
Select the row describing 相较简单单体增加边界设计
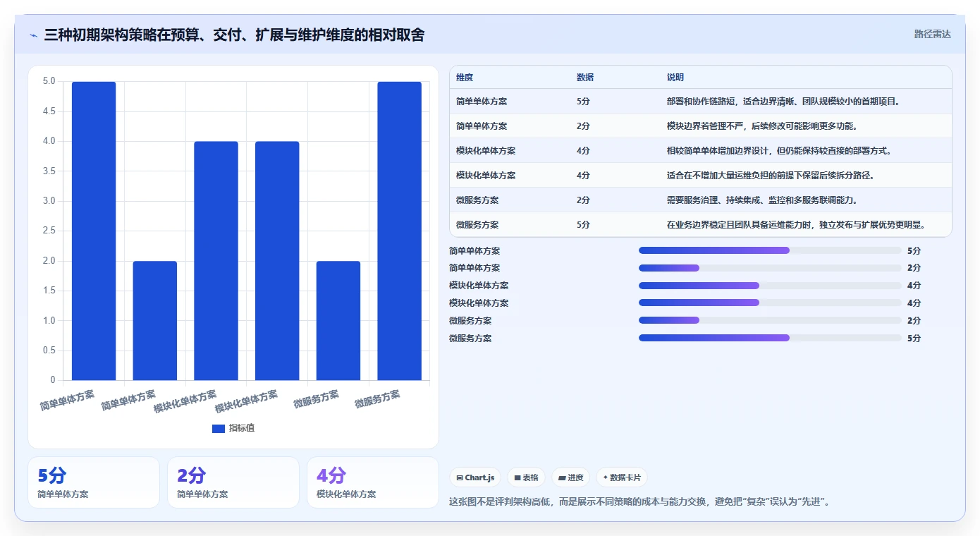click(700, 151)
